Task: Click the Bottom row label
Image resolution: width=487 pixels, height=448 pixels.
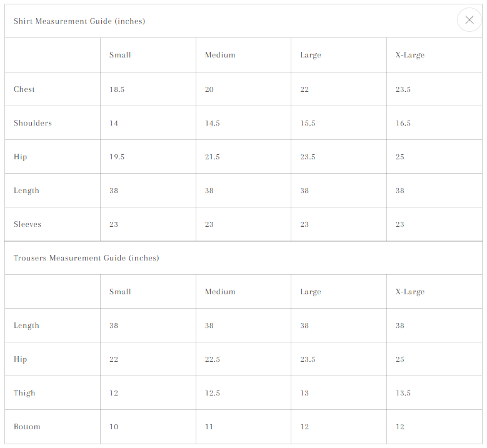Action: pos(27,427)
